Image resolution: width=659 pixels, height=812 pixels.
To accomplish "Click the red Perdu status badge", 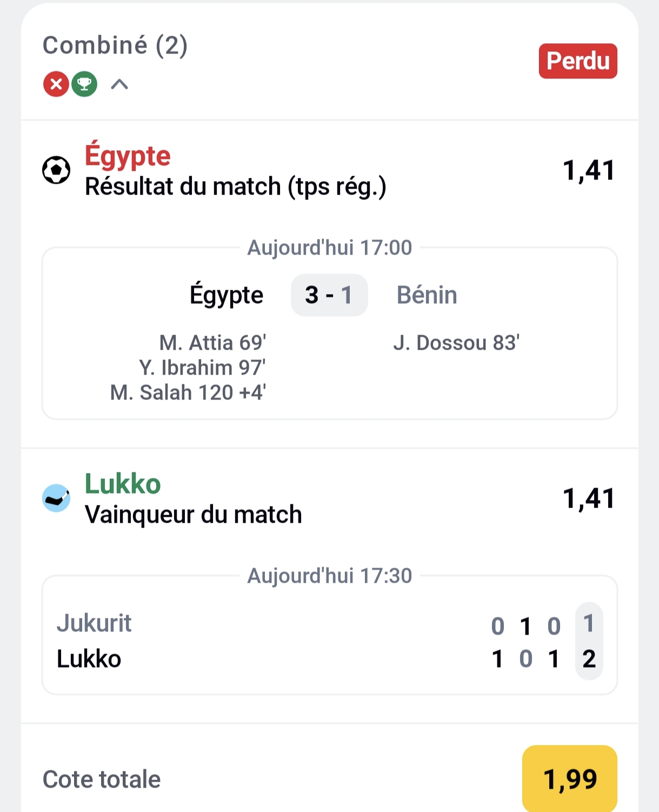I will [x=578, y=61].
